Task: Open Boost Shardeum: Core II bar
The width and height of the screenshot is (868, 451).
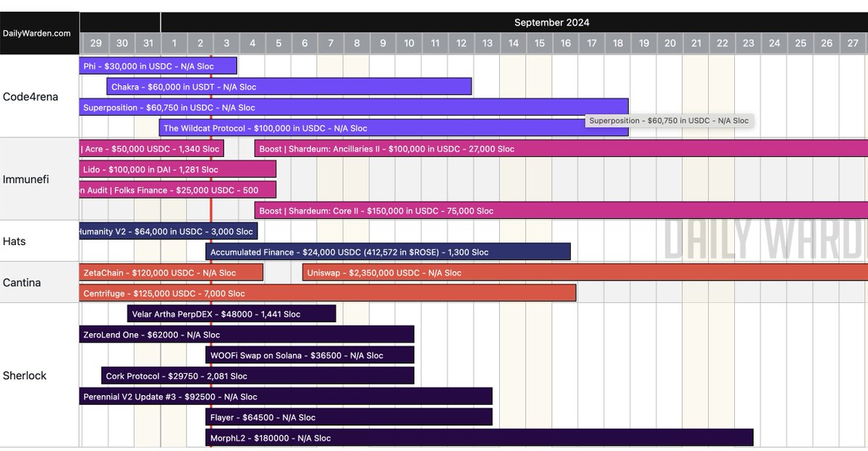Action: (x=561, y=210)
